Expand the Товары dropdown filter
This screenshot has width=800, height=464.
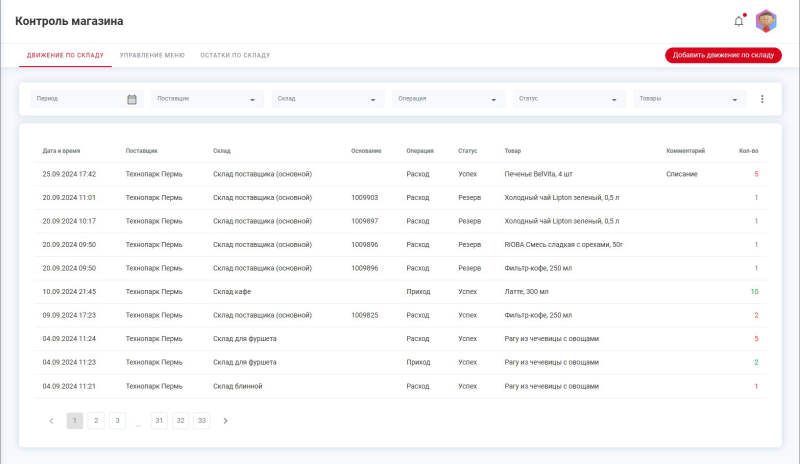point(690,99)
